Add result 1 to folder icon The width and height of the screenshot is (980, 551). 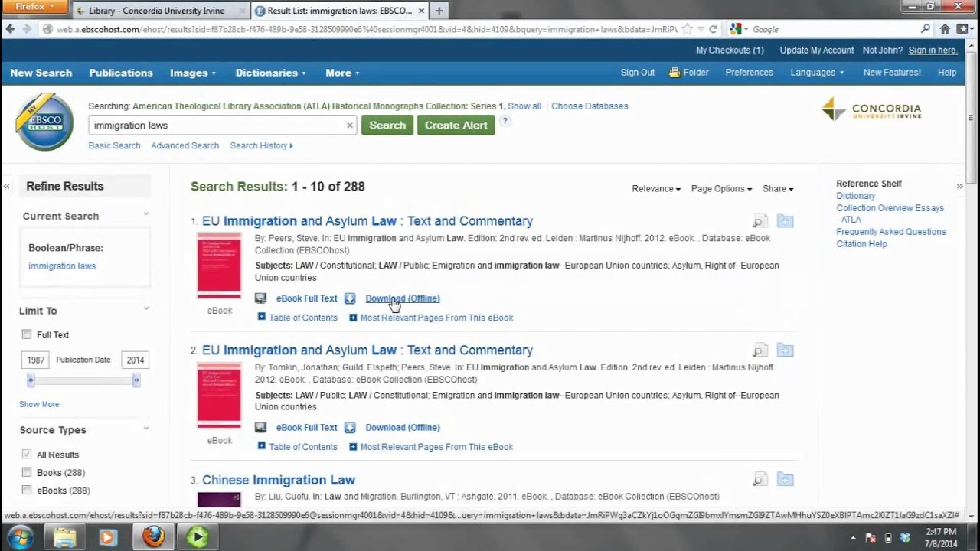tap(785, 221)
